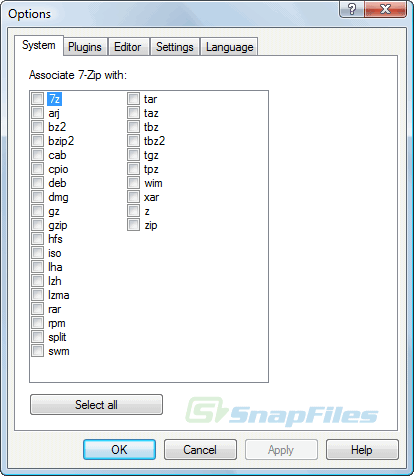The image size is (414, 476).
Task: Toggle the lzh checkbox
Action: (x=37, y=281)
